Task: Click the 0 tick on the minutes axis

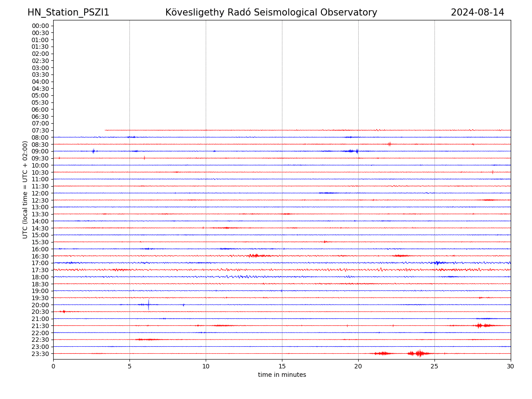Action: click(53, 367)
